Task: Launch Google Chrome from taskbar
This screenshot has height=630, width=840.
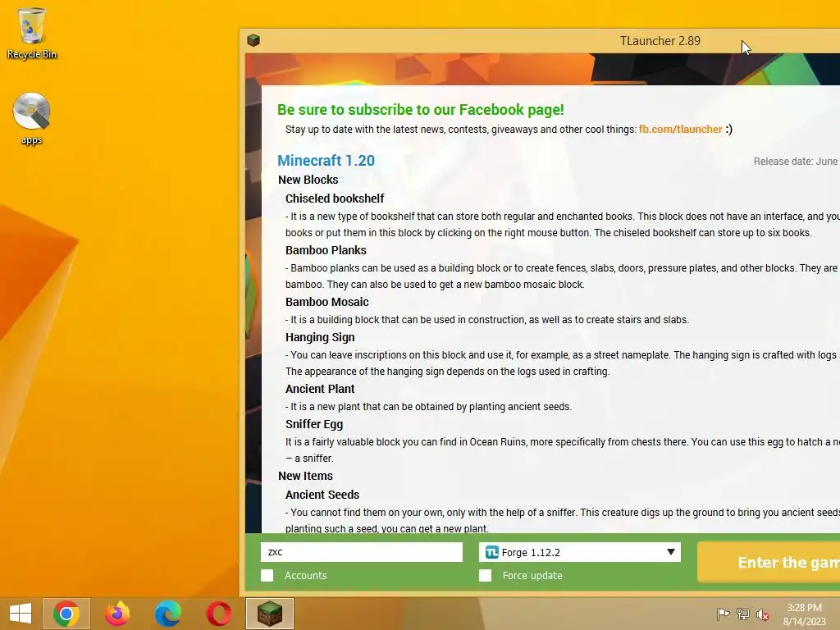Action: (66, 614)
